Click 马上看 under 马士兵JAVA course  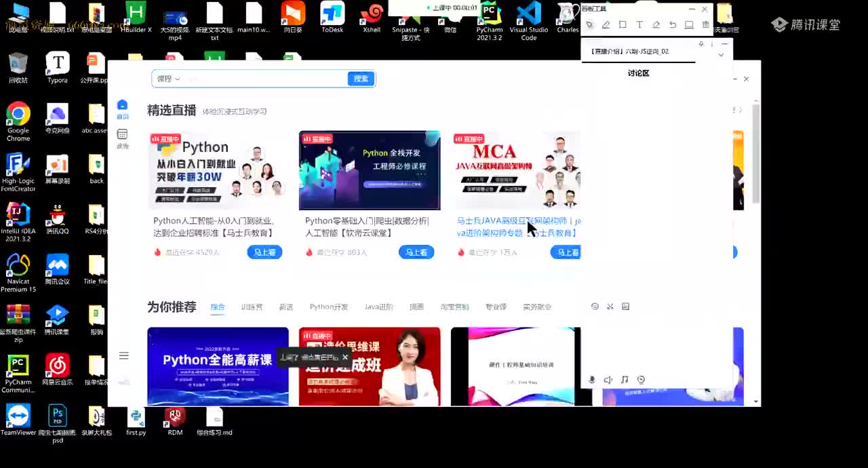(566, 252)
